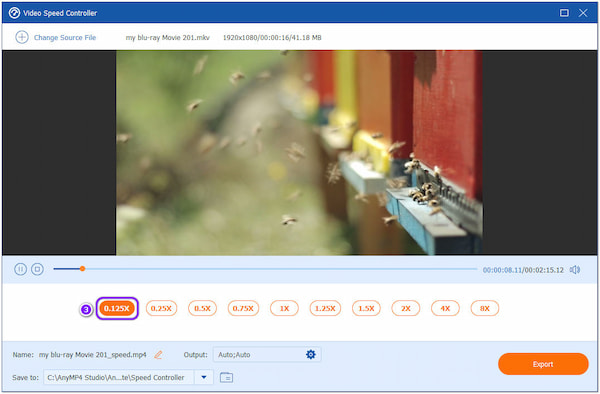Viewport: 600px width, 394px height.
Task: Click the orange playback progress handle
Action: click(82, 269)
